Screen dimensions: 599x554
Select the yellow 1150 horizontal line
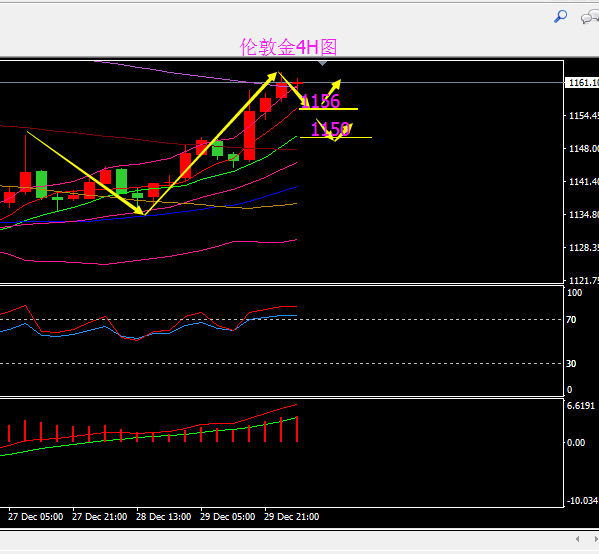(x=336, y=138)
